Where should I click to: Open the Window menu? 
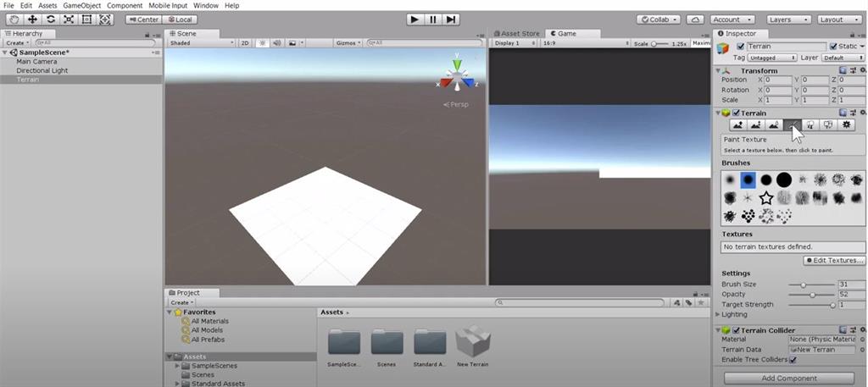pyautogui.click(x=206, y=5)
